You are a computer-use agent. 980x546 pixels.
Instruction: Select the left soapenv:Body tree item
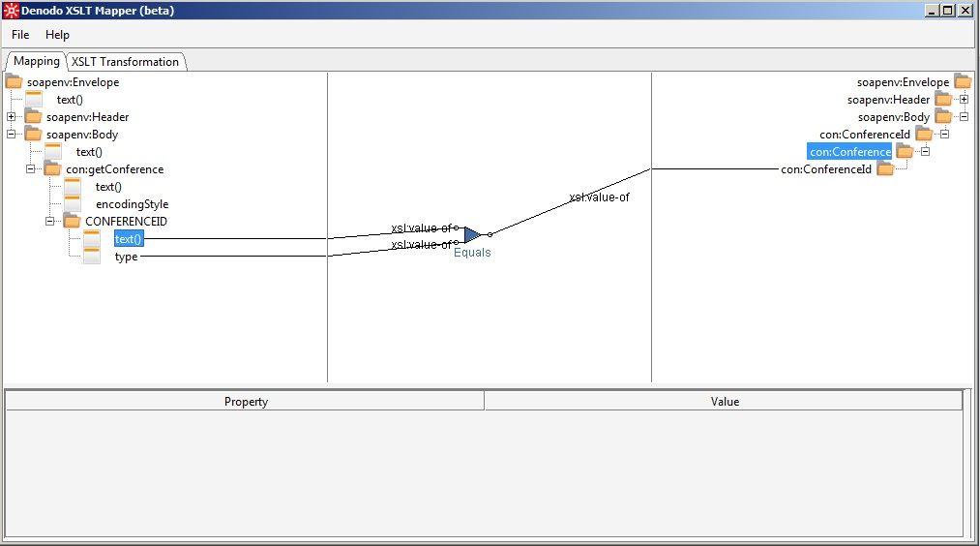coord(82,135)
